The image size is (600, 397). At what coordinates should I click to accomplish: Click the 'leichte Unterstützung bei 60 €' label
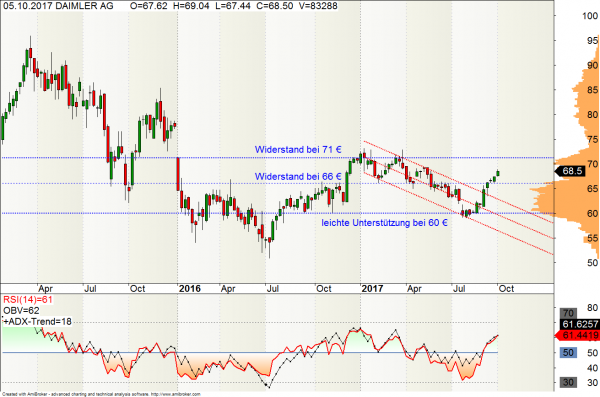tap(384, 223)
